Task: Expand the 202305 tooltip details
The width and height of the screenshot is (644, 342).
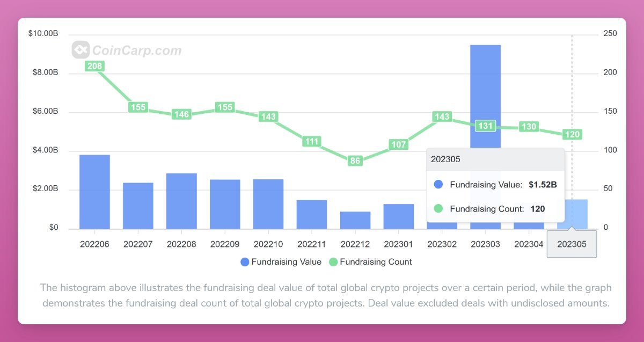Action: tap(495, 159)
